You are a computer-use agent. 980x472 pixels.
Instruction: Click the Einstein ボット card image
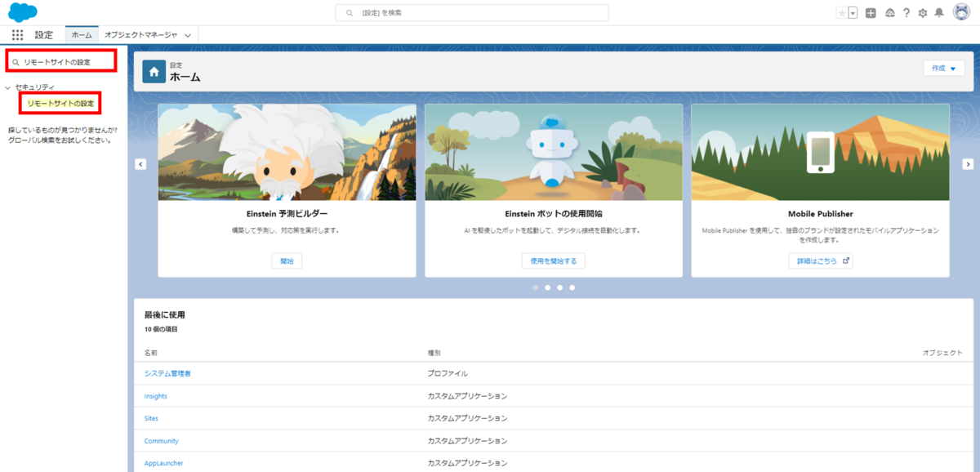click(554, 152)
